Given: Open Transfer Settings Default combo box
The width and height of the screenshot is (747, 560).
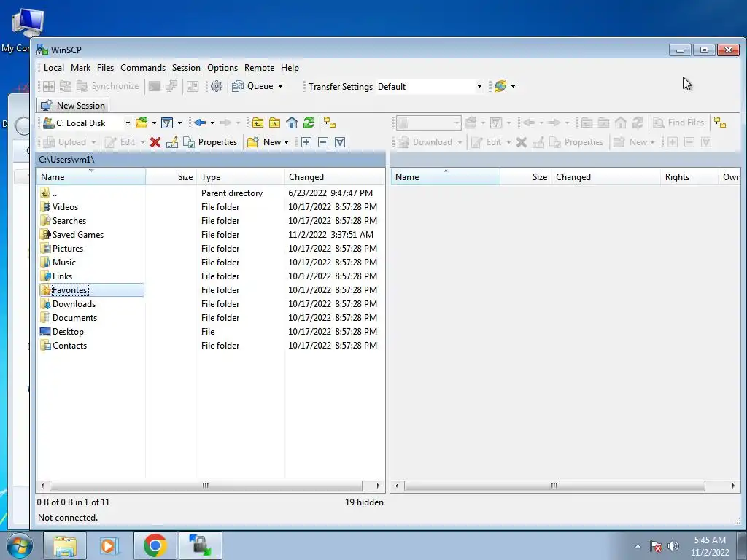Looking at the screenshot, I should point(430,86).
